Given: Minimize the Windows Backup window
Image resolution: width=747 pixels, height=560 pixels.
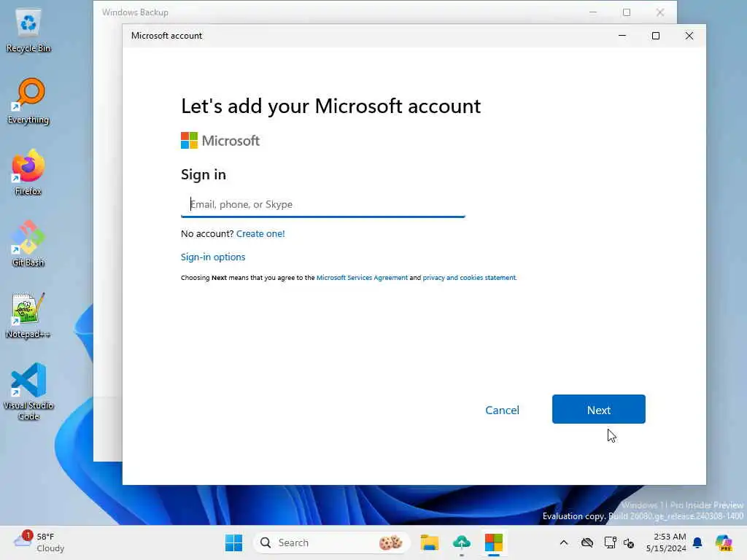Looking at the screenshot, I should pos(593,12).
